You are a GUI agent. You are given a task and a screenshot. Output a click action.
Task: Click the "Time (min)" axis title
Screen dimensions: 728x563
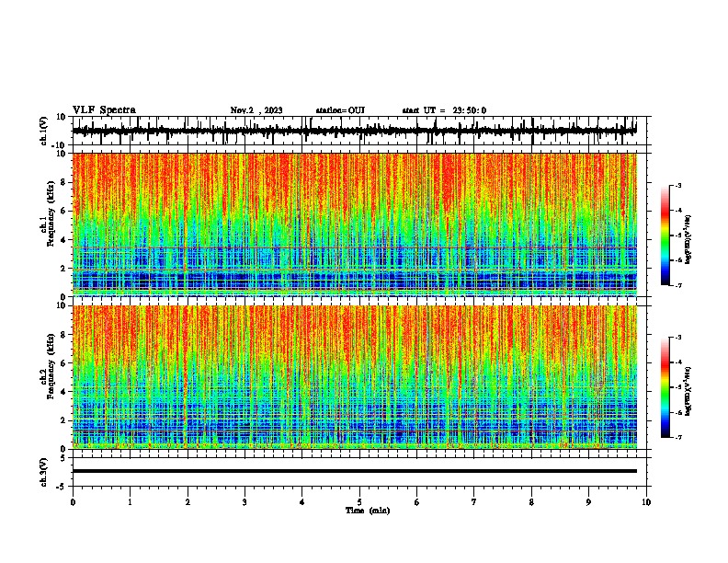coord(368,511)
